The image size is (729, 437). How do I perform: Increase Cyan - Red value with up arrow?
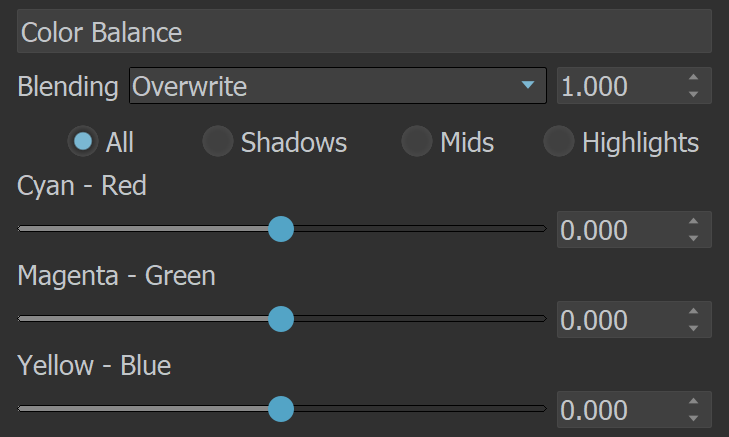click(693, 221)
